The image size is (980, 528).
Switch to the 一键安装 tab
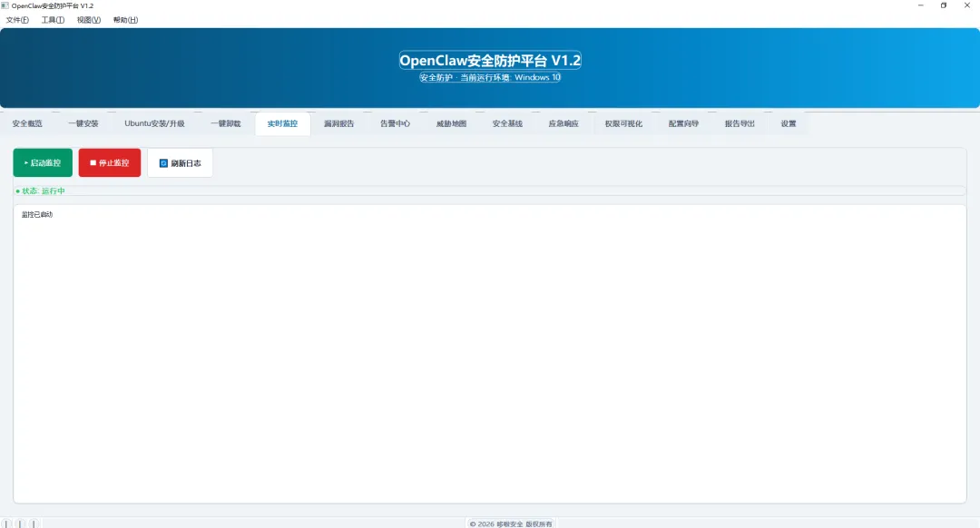point(83,123)
